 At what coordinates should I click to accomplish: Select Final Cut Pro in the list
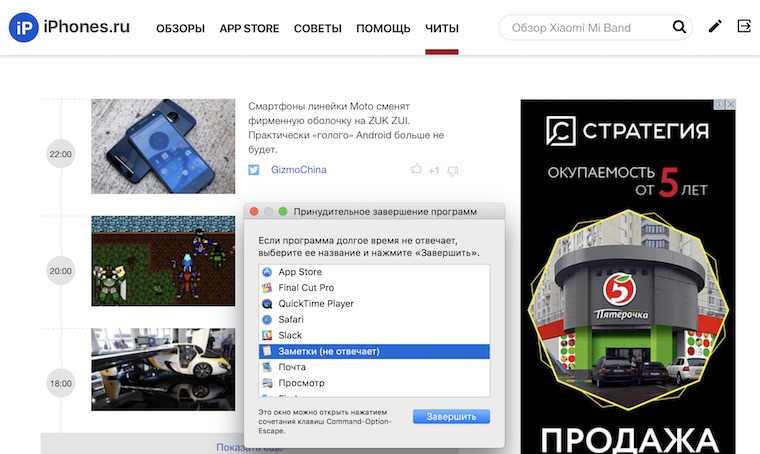(374, 288)
